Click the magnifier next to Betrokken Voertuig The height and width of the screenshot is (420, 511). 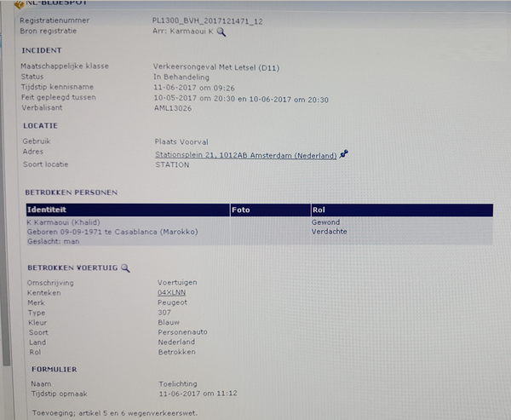pos(126,268)
